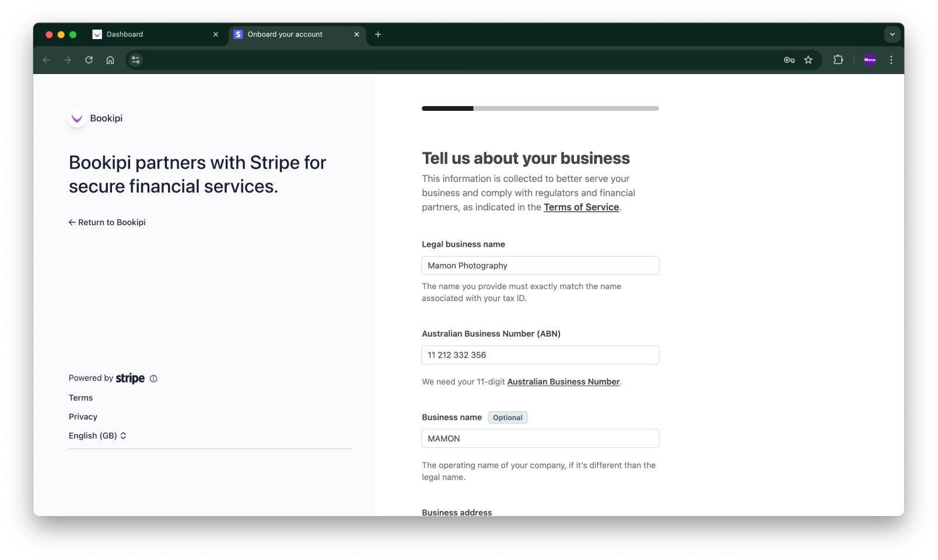The width and height of the screenshot is (938, 560).
Task: Click the Mona profile avatar
Action: [x=870, y=60]
